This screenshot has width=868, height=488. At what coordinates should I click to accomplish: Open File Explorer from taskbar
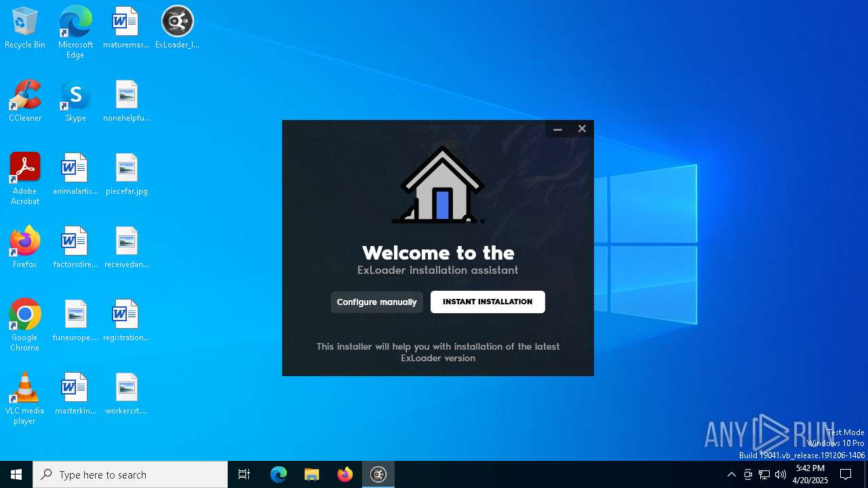tap(312, 474)
